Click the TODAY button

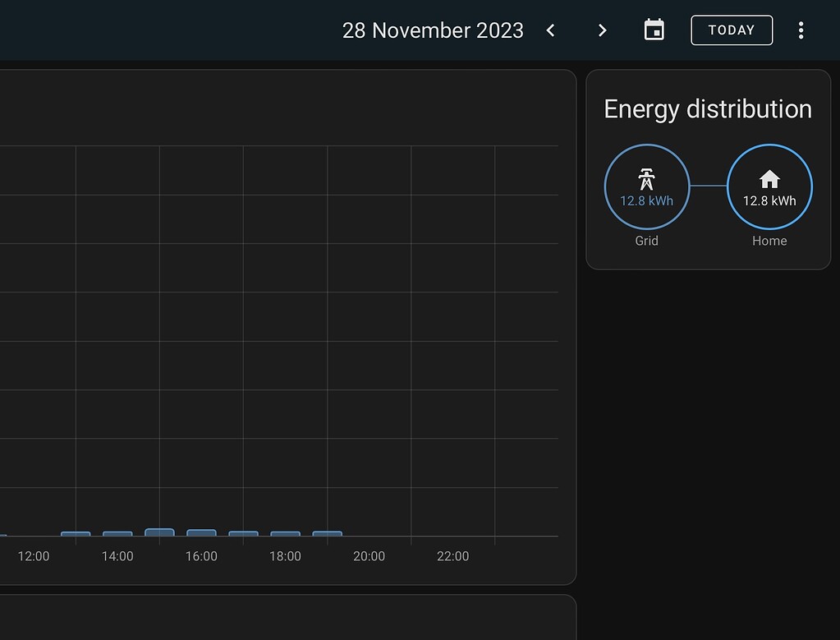coord(731,30)
